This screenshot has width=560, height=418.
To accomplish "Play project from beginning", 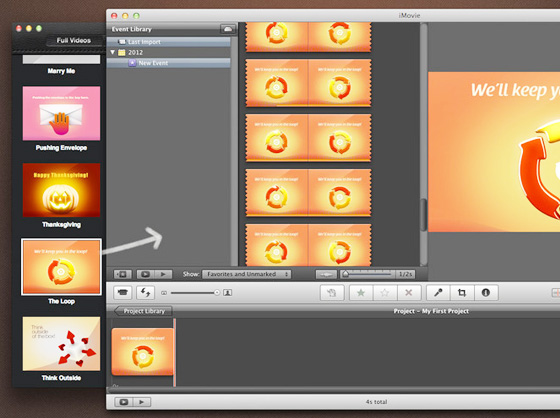I will tap(142, 402).
